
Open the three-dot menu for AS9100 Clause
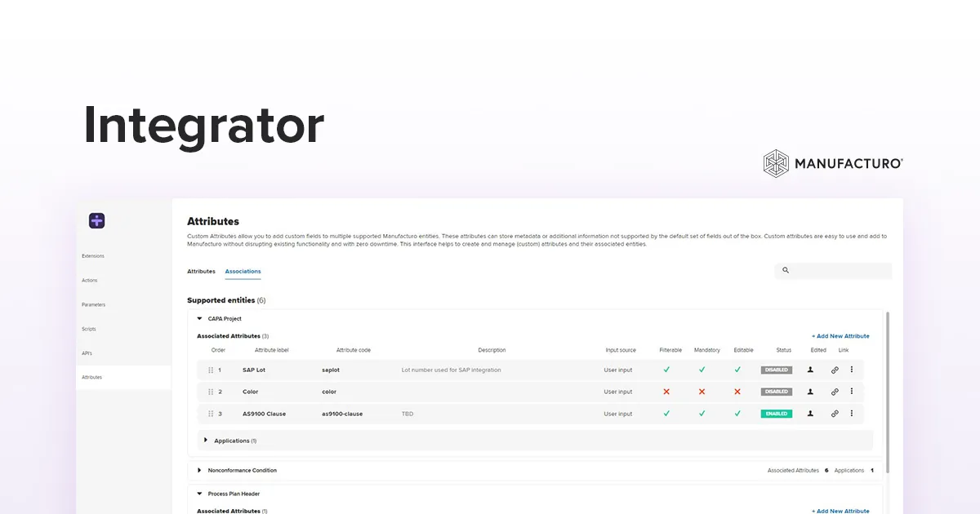[x=852, y=414]
